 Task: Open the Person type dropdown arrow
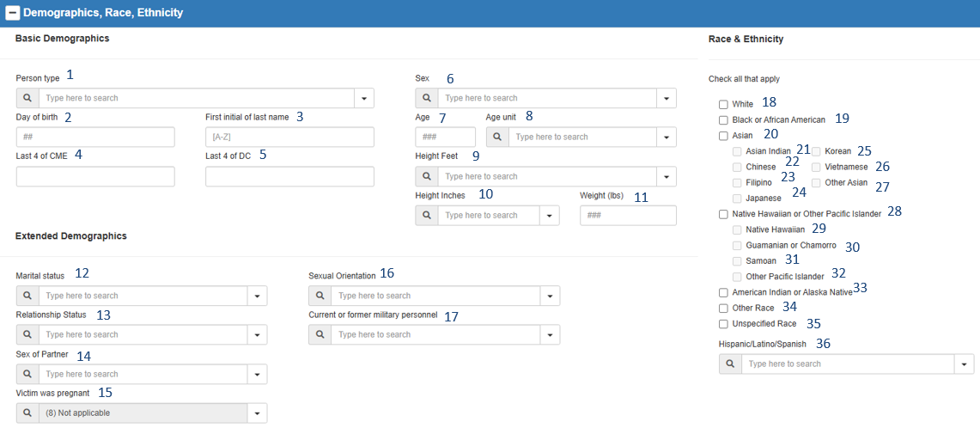click(x=364, y=98)
